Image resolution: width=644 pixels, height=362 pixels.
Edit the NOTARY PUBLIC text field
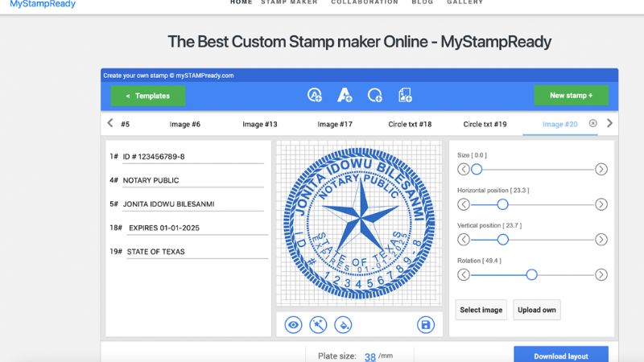point(192,180)
